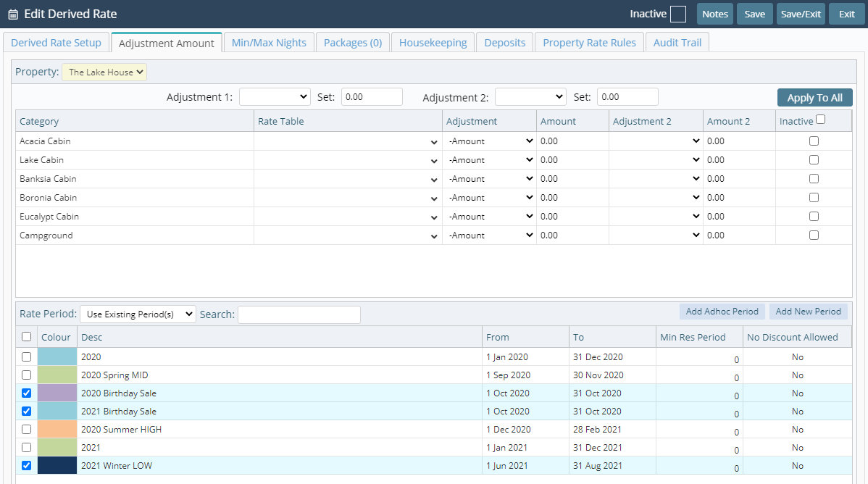Click the 'Eucalypt Cabin' category cell
Screen dimensions: 868x484
click(x=135, y=217)
